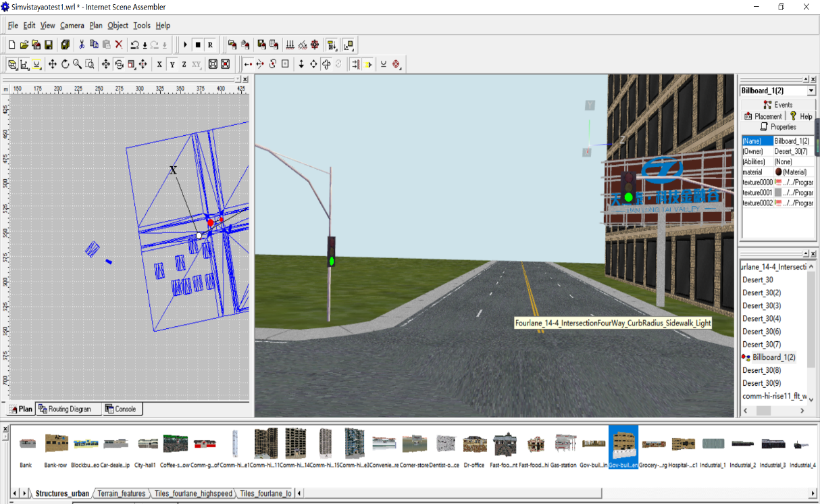Cut selection with scissors icon
The image size is (820, 504).
tap(82, 45)
